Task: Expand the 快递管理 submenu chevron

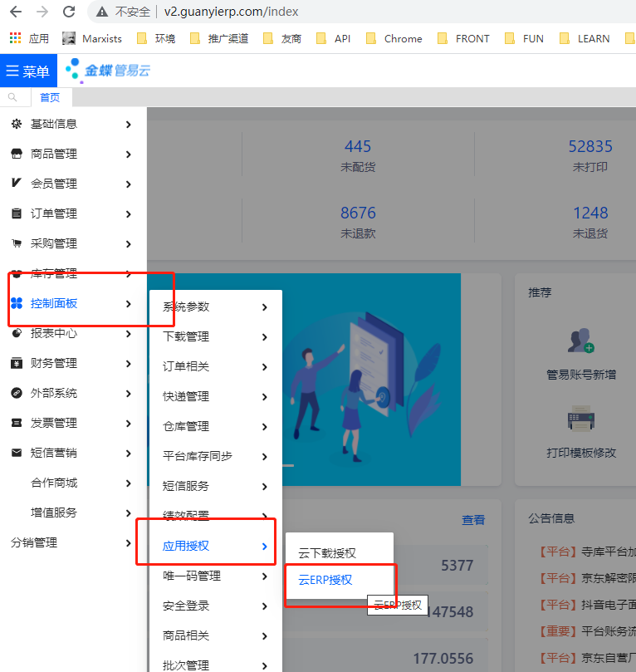Action: (265, 397)
